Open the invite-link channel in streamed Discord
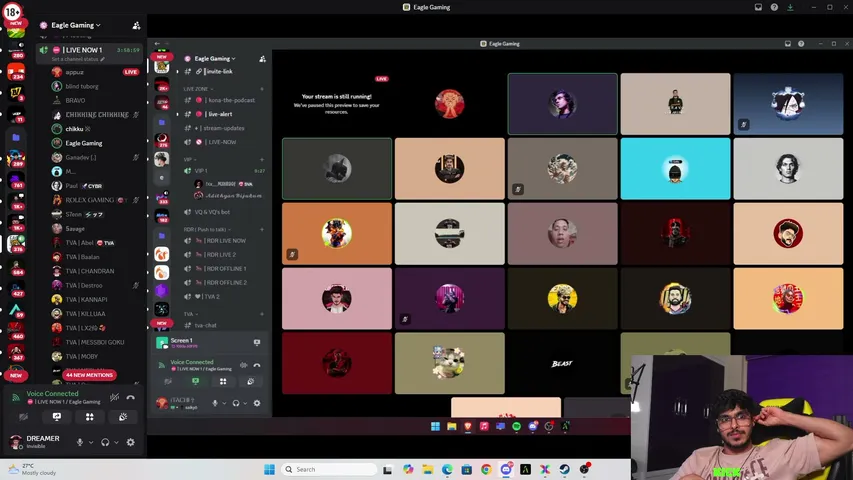Screen dimensions: 853x480 [219, 71]
